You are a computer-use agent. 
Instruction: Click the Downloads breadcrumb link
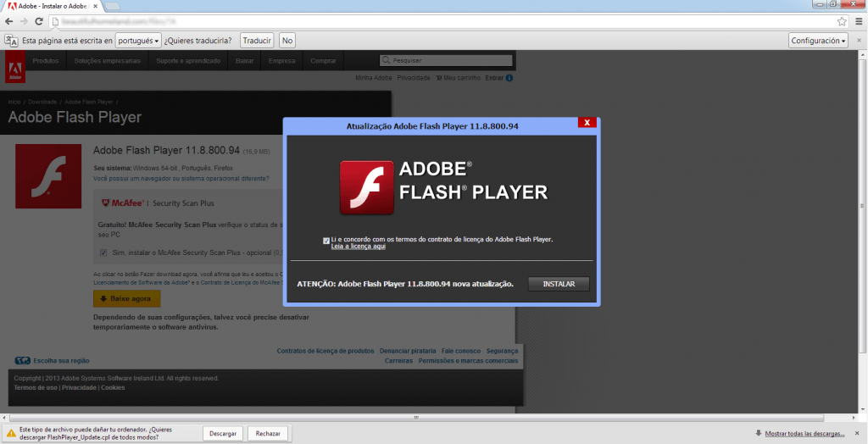[x=42, y=102]
